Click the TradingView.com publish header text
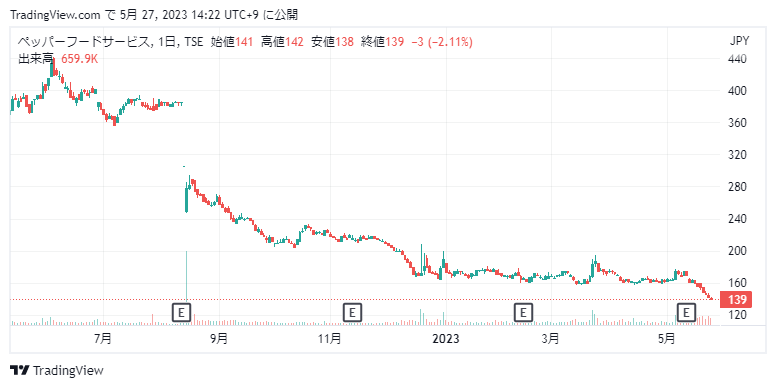 click(154, 15)
